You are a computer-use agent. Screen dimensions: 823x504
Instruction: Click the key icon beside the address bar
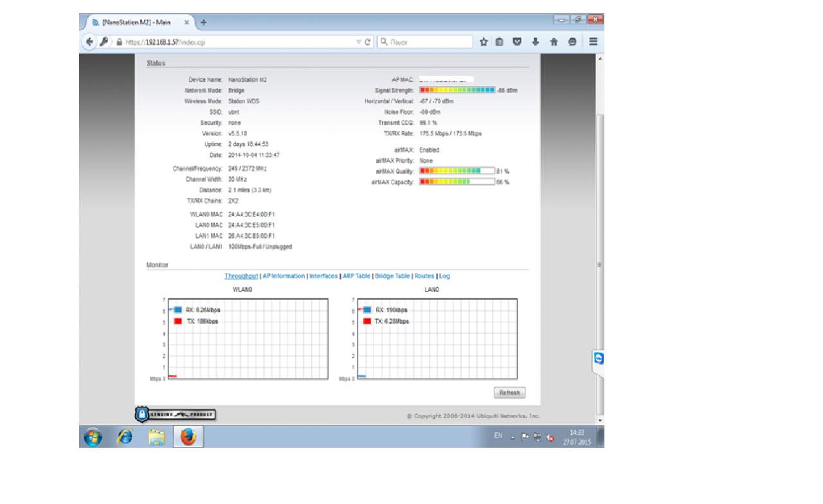(x=104, y=42)
